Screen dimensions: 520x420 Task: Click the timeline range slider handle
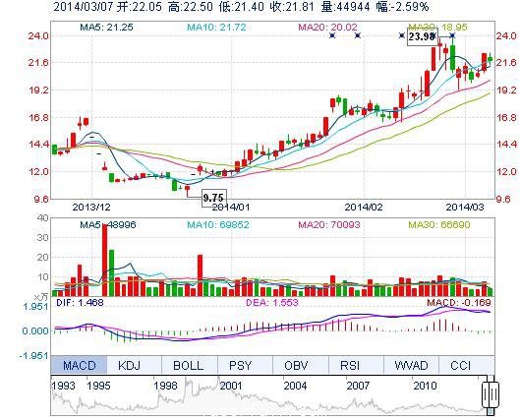[491, 395]
